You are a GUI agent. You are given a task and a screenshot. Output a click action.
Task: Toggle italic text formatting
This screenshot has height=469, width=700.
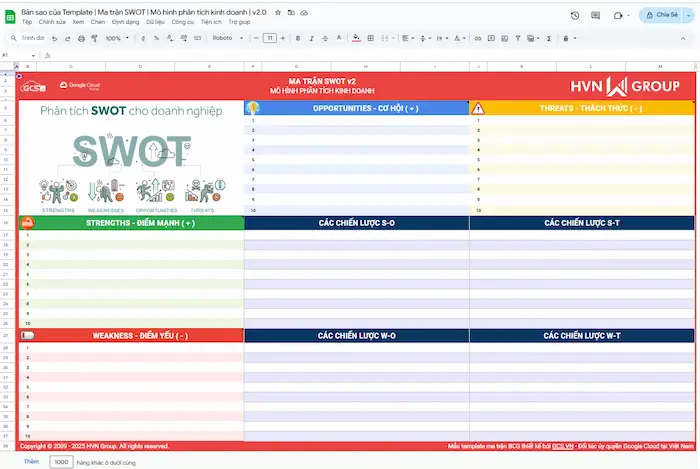click(313, 38)
